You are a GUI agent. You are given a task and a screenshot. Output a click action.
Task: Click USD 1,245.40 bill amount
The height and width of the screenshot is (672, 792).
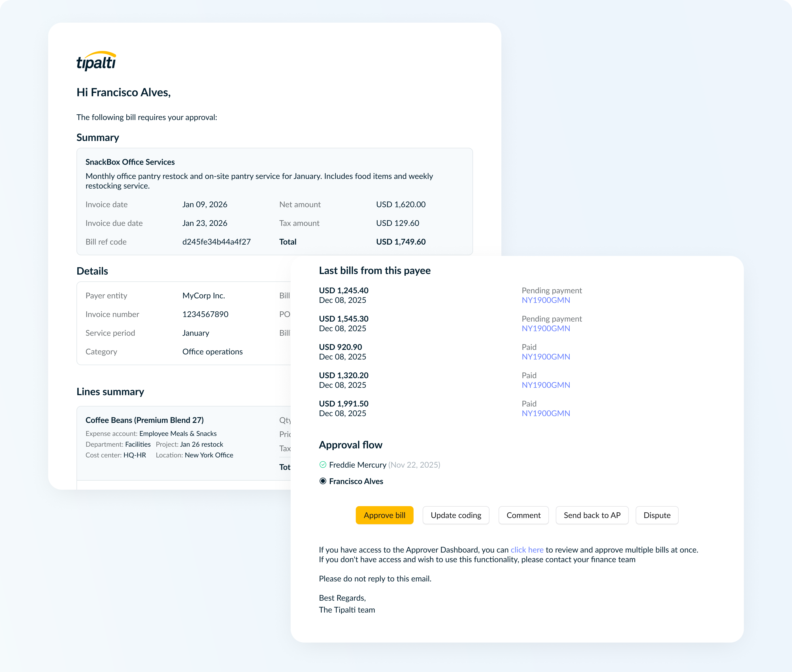(343, 290)
